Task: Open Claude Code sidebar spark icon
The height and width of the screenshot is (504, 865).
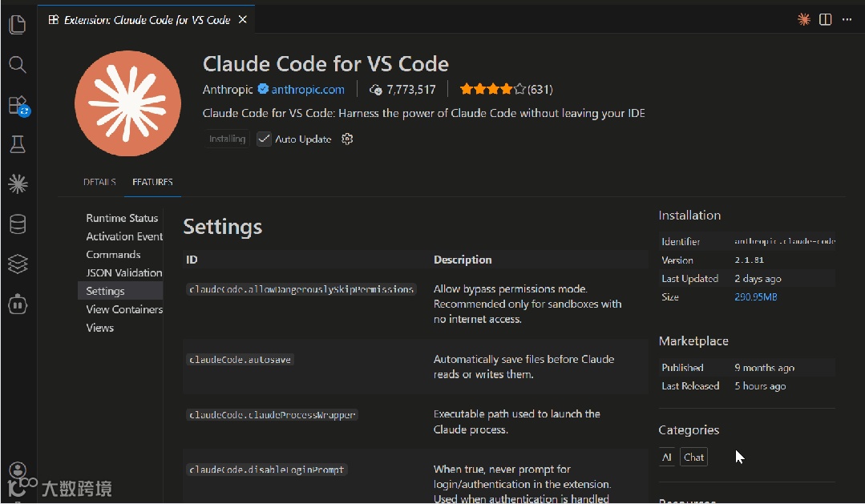Action: pos(18,184)
